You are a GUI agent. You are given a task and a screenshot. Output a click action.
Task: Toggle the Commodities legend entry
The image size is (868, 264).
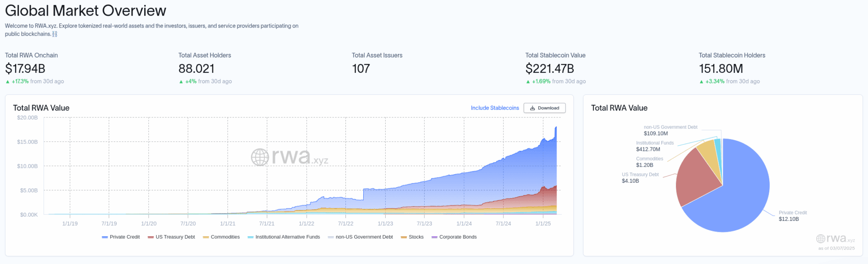pos(221,237)
